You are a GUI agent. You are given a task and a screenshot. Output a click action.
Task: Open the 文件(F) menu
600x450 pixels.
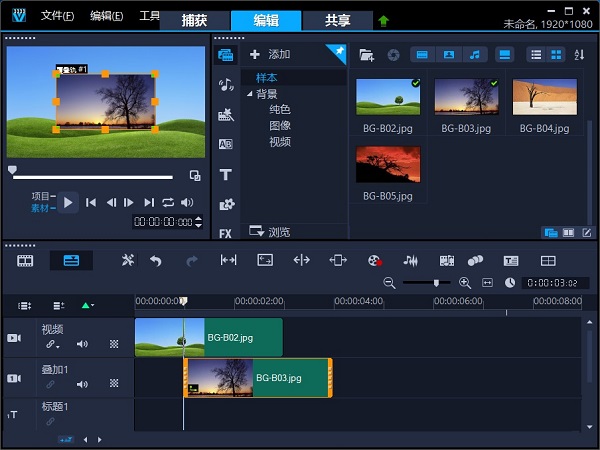57,16
